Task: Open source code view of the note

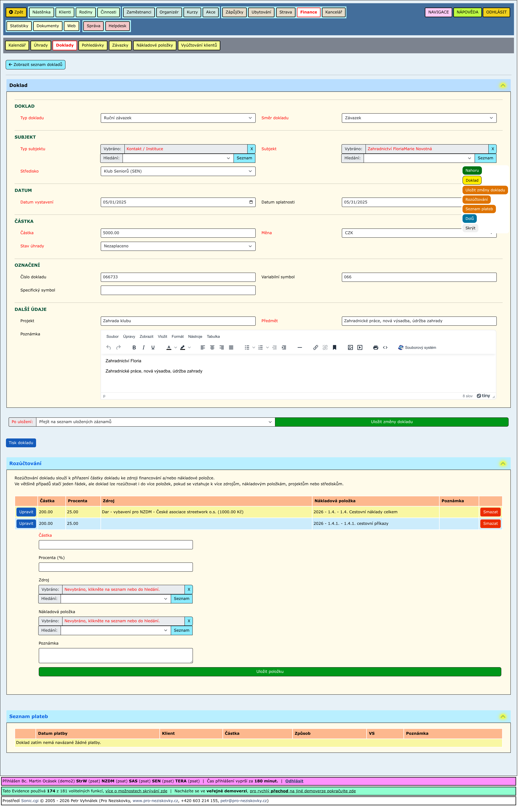Action: pos(385,348)
